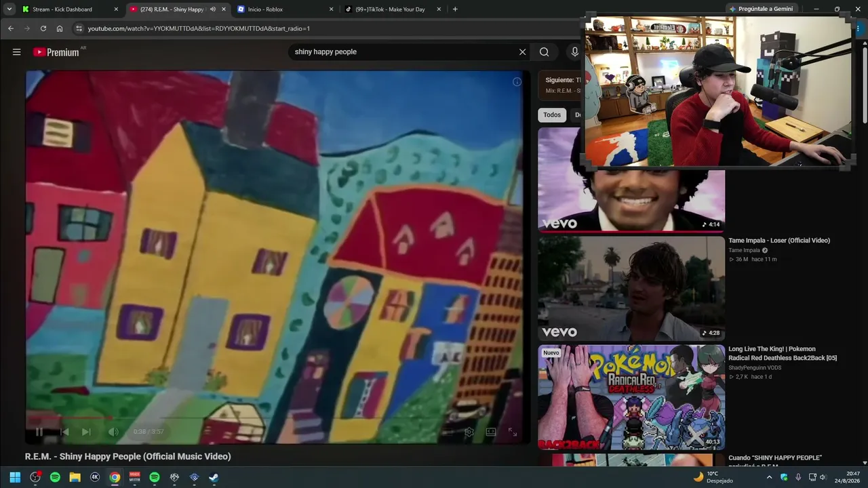The image size is (868, 488).
Task: Open the tab search dropdown
Action: (9, 9)
